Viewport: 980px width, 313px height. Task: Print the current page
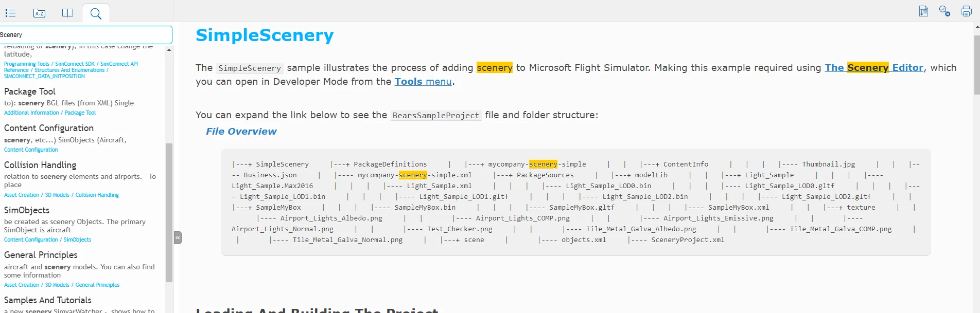966,11
